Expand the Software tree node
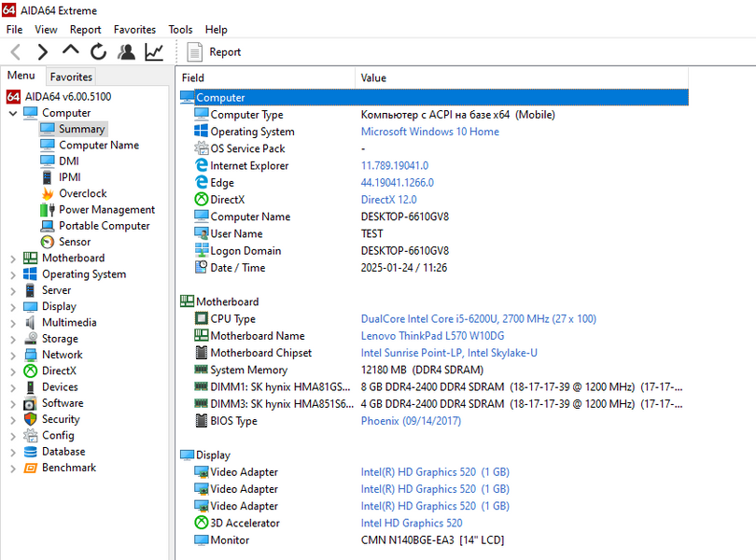The height and width of the screenshot is (560, 756). (x=13, y=404)
